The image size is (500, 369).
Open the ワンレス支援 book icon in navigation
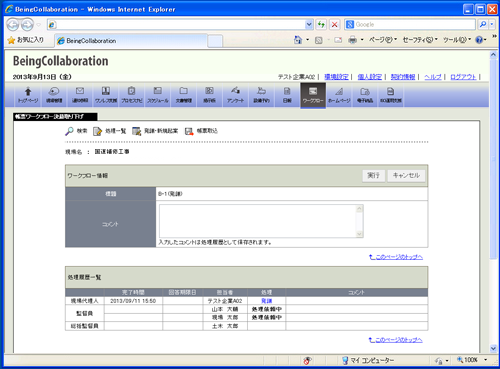106,95
